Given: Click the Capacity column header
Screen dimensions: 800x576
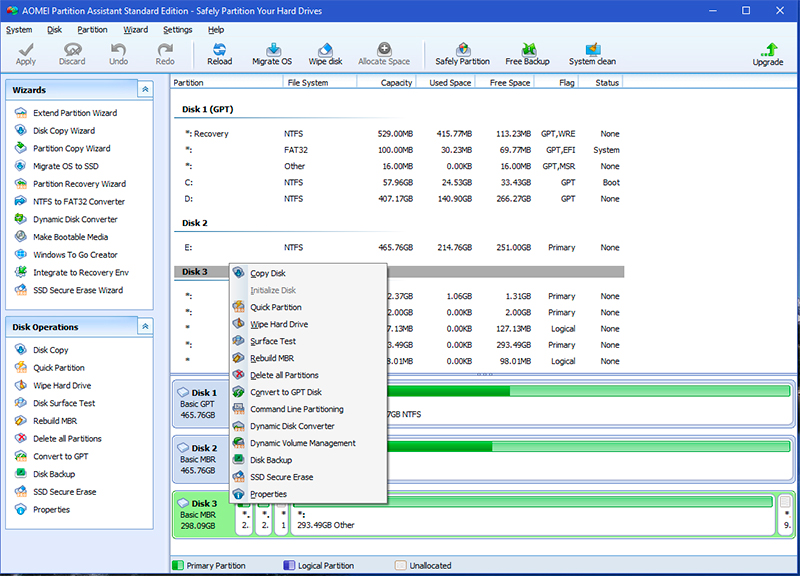Looking at the screenshot, I should (x=387, y=83).
